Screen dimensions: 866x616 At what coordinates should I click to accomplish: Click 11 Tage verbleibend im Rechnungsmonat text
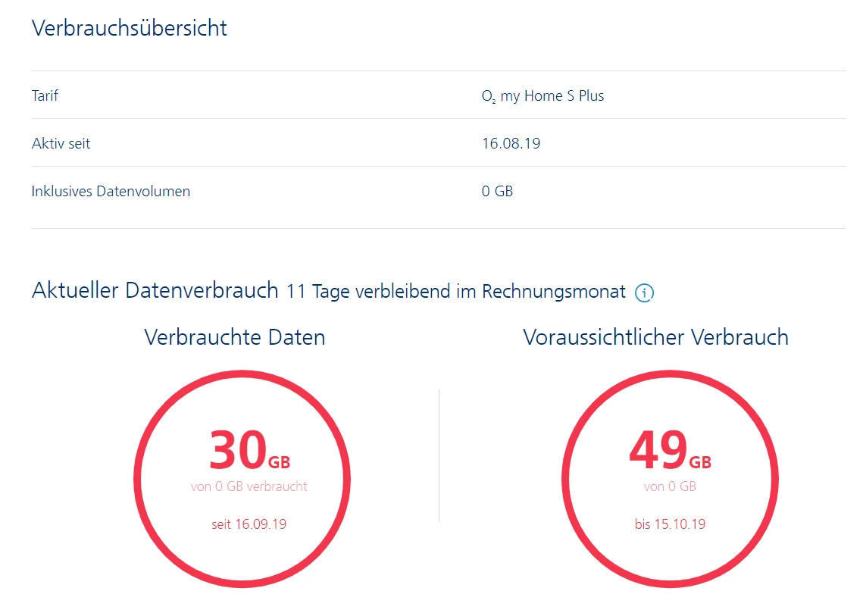[x=455, y=291]
